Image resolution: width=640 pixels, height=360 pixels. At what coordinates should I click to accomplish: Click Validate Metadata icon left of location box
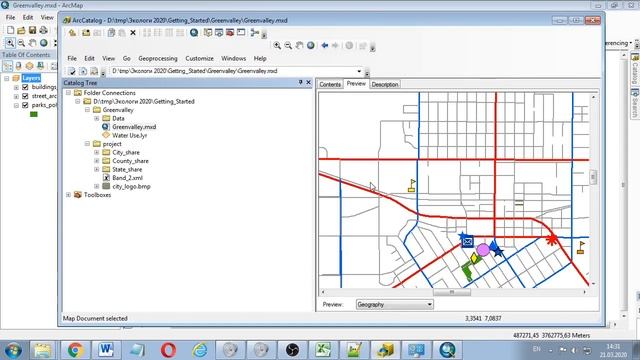(x=72, y=71)
